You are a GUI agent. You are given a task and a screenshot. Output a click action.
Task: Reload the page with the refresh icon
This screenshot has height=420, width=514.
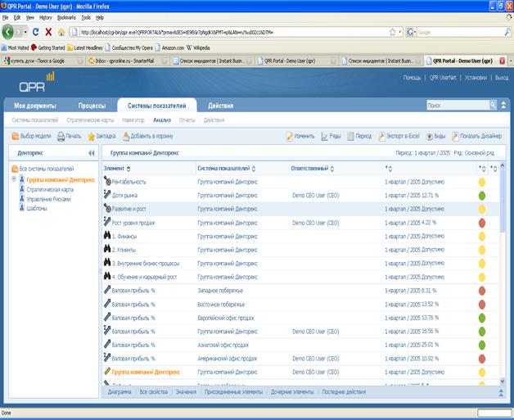[x=36, y=32]
